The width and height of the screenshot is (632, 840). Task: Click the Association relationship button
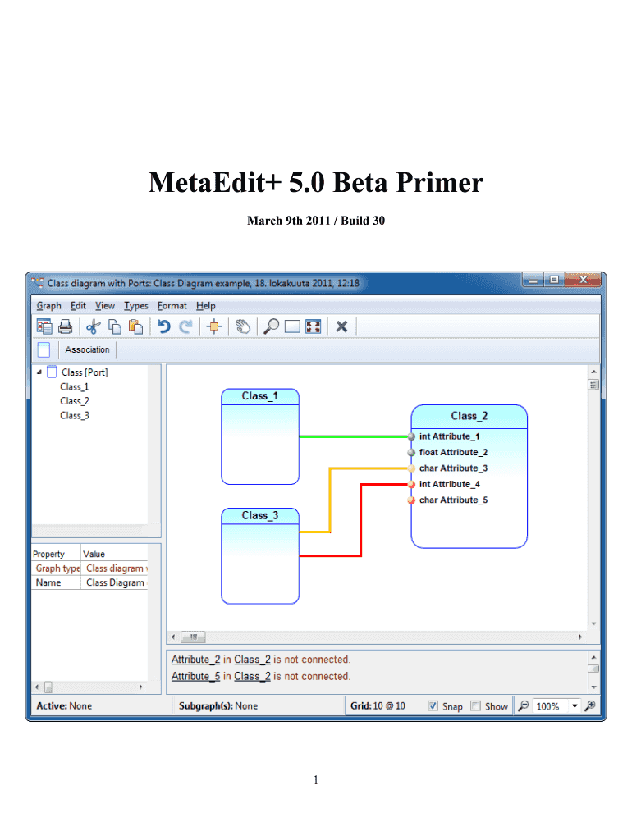coord(87,350)
